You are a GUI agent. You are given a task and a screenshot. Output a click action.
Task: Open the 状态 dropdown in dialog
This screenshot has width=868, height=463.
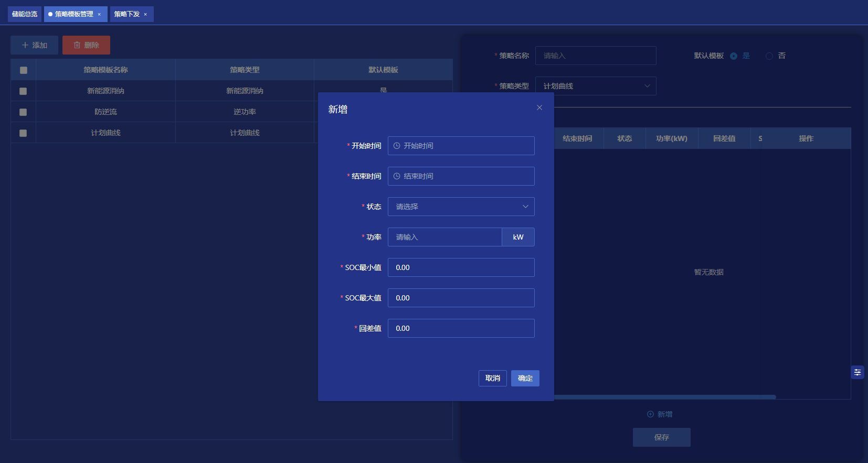pos(461,207)
